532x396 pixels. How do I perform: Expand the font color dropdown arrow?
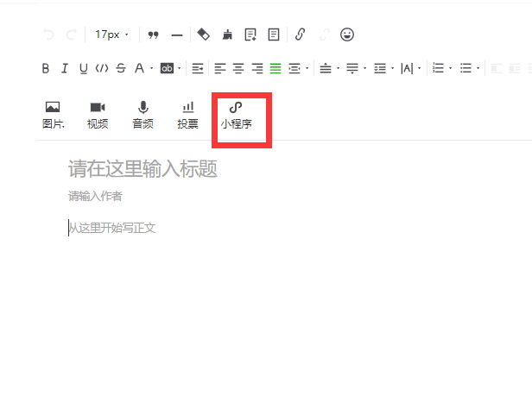(152, 68)
